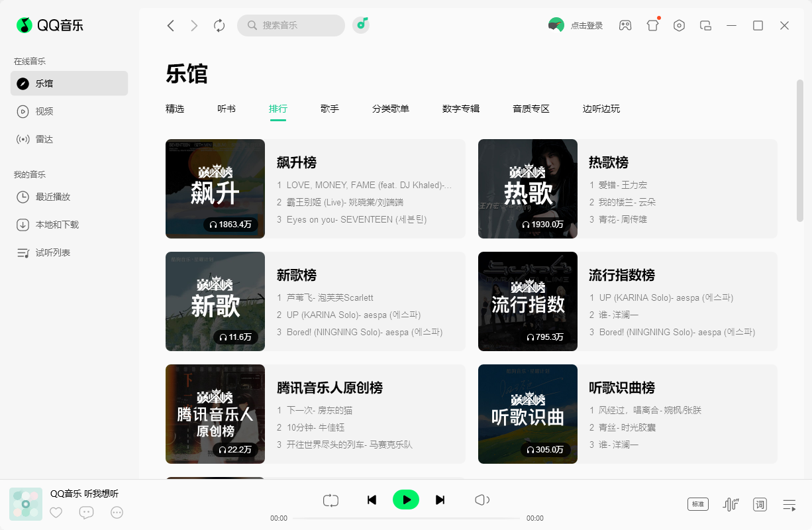Image resolution: width=812 pixels, height=530 pixels.
Task: Toggle the play mode loop button
Action: pyautogui.click(x=330, y=500)
